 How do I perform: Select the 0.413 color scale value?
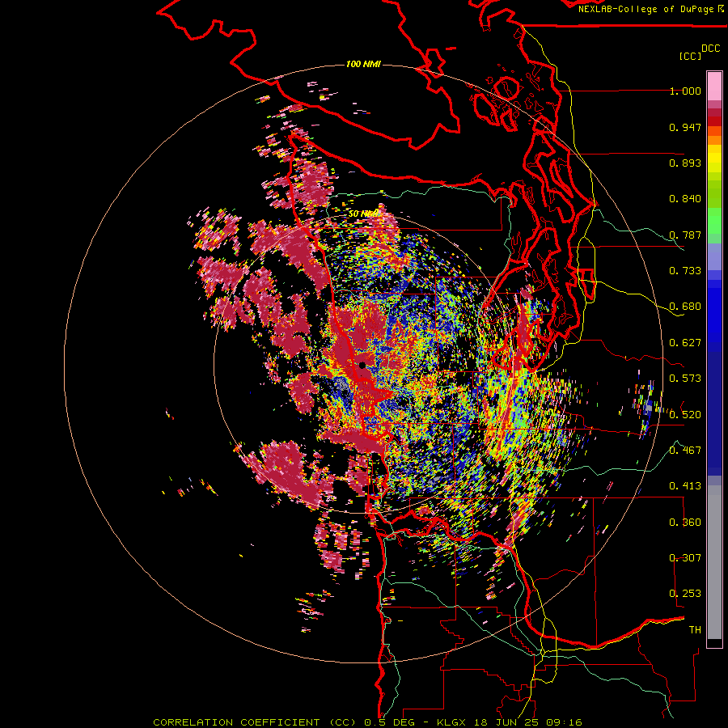coord(685,486)
